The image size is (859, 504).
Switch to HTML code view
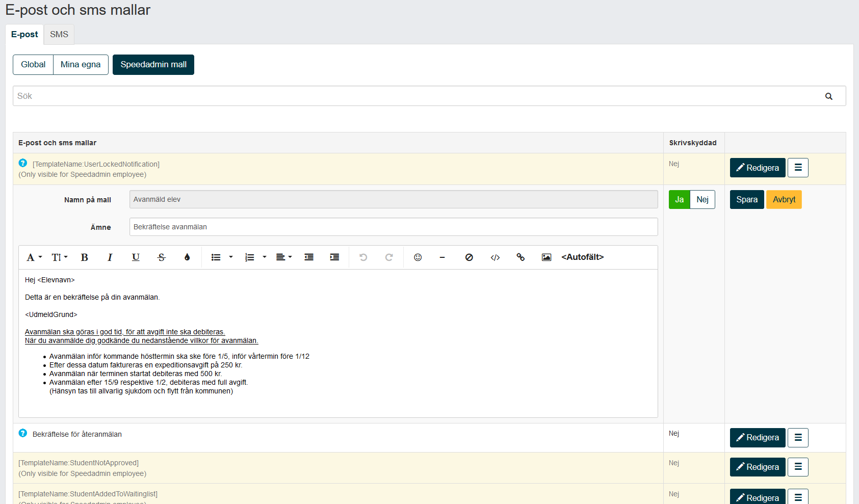tap(495, 257)
